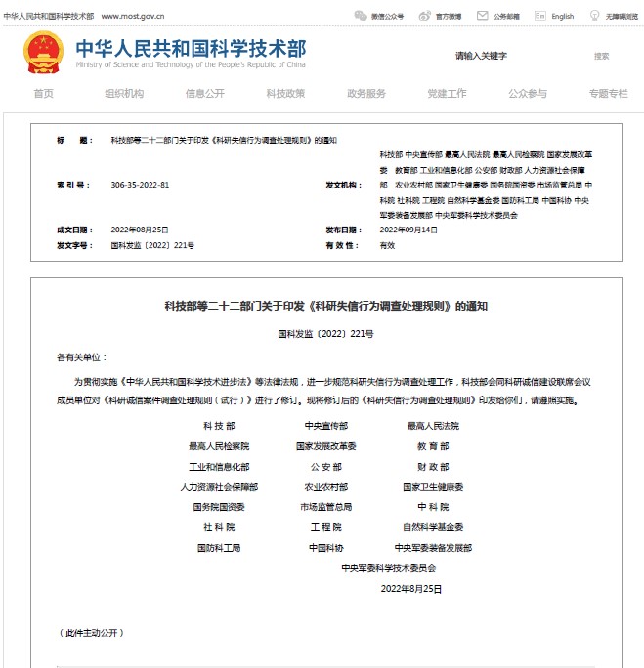Click the 无障碍浏览 accessibility link
This screenshot has height=668, width=644.
(x=621, y=16)
